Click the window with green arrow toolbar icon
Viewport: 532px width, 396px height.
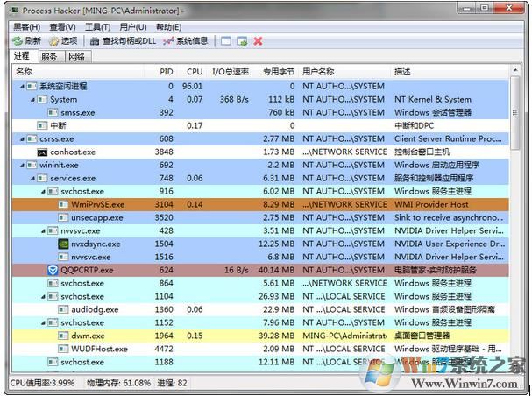pos(242,41)
